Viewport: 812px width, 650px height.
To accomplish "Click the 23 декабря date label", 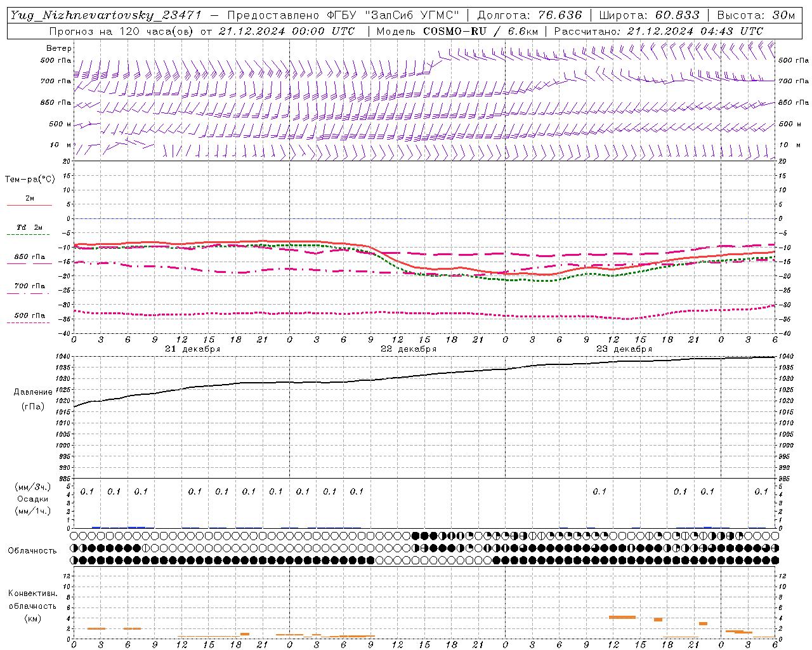I will pyautogui.click(x=624, y=349).
